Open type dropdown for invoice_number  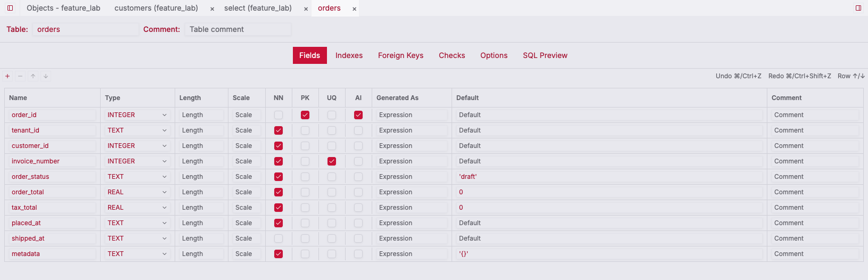click(x=137, y=161)
